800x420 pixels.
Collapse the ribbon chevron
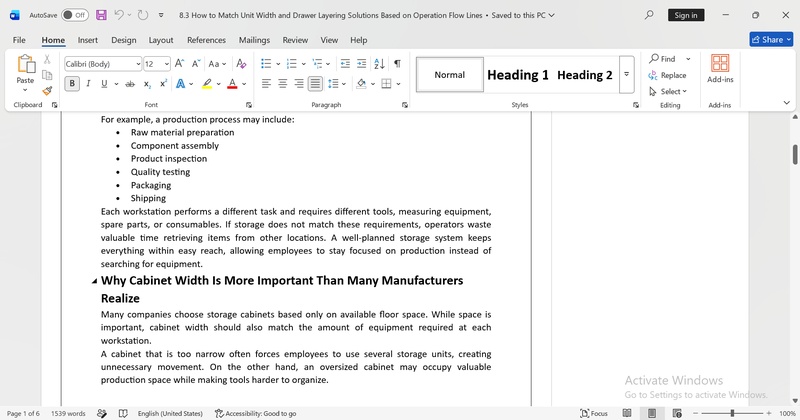[786, 103]
